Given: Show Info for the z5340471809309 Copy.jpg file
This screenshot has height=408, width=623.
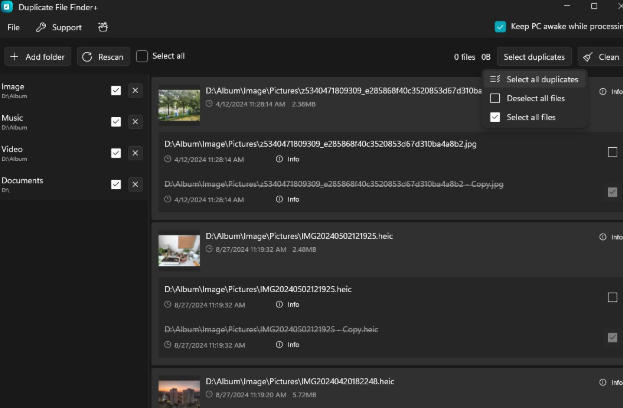Looking at the screenshot, I should coord(288,199).
